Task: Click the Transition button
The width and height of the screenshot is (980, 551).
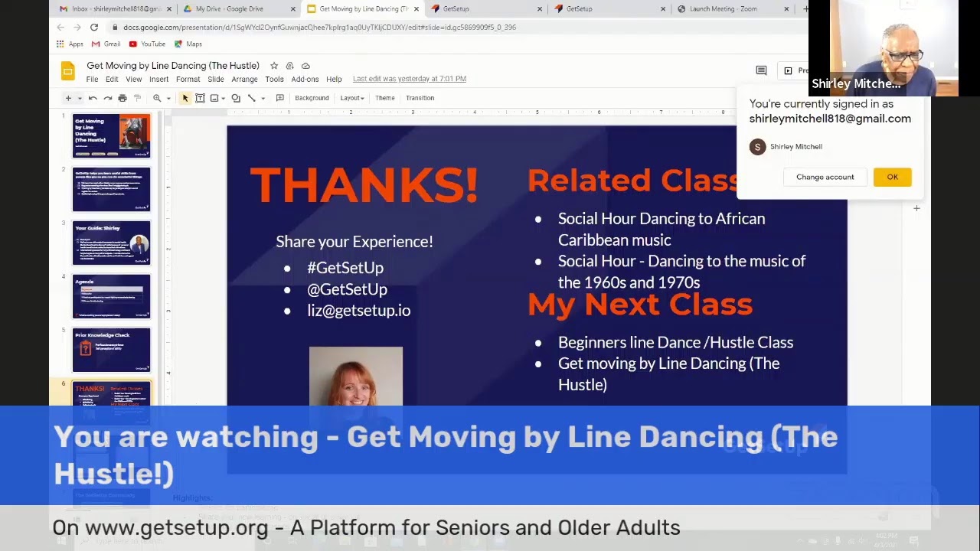Action: (420, 98)
